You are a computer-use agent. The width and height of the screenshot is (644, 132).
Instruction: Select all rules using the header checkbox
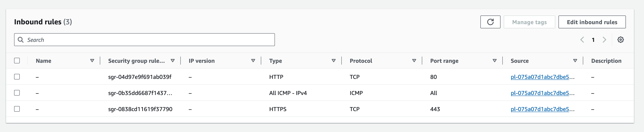[17, 61]
